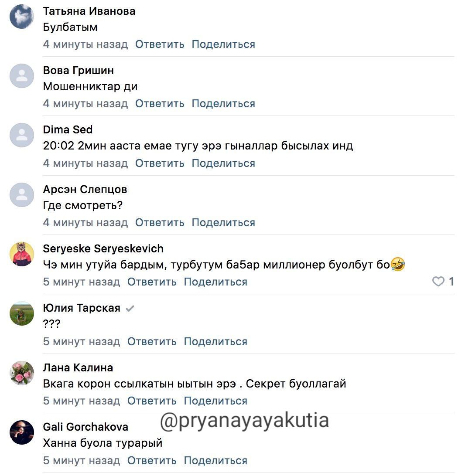Like Seryeske Seryeskevich's comment with the heart
The height and width of the screenshot is (476, 472).
[438, 282]
